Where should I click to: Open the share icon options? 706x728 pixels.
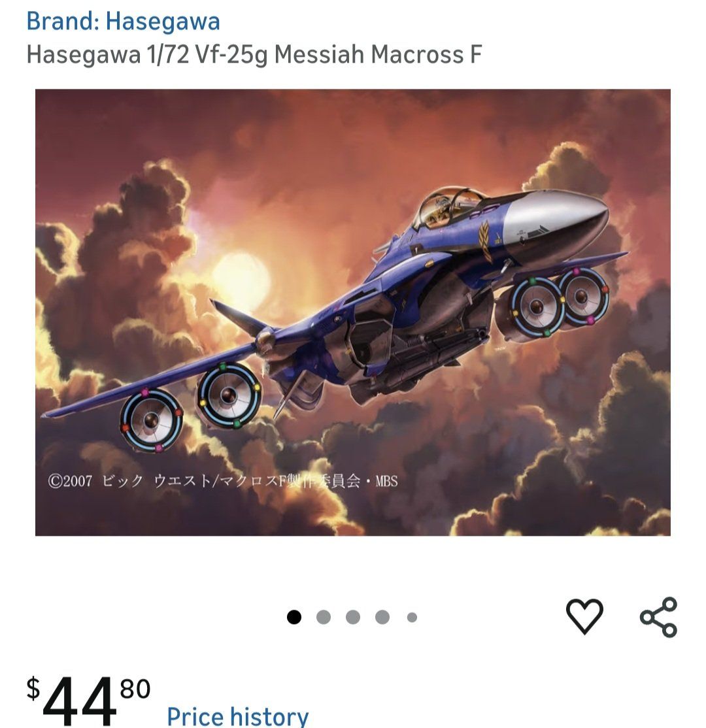tap(659, 617)
